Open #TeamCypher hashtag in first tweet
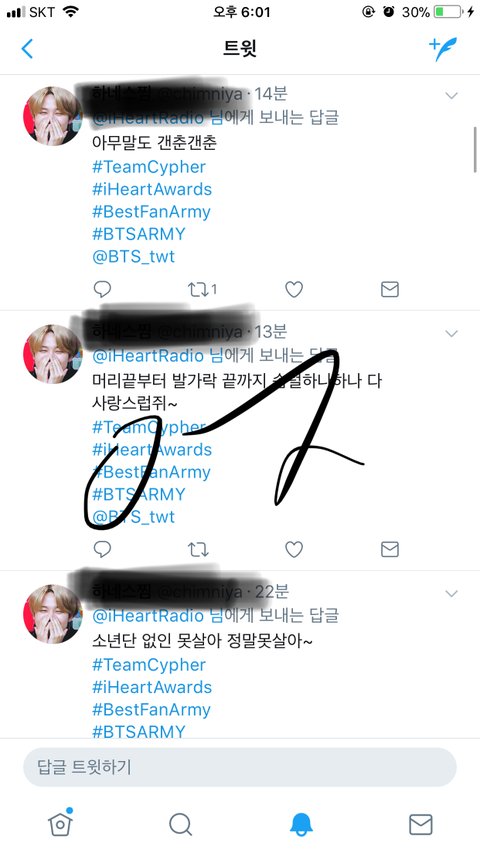 [149, 167]
